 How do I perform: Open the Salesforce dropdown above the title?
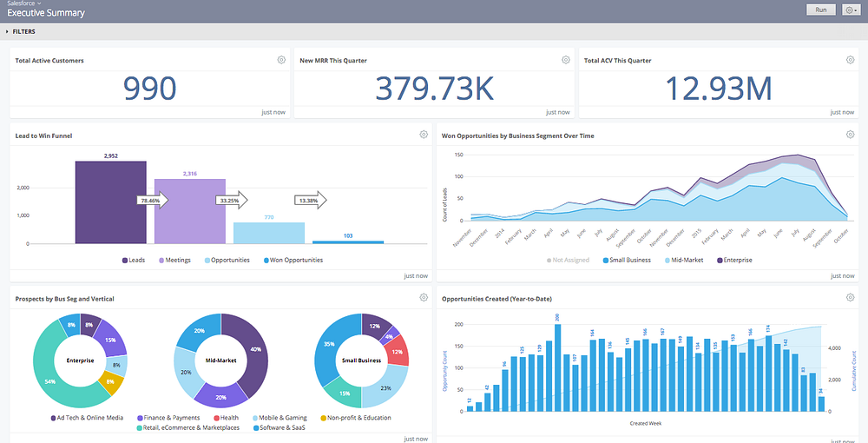[x=20, y=3]
